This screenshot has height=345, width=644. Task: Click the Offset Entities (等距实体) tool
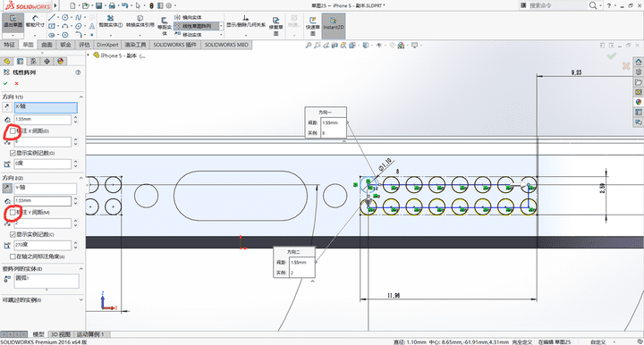165,26
